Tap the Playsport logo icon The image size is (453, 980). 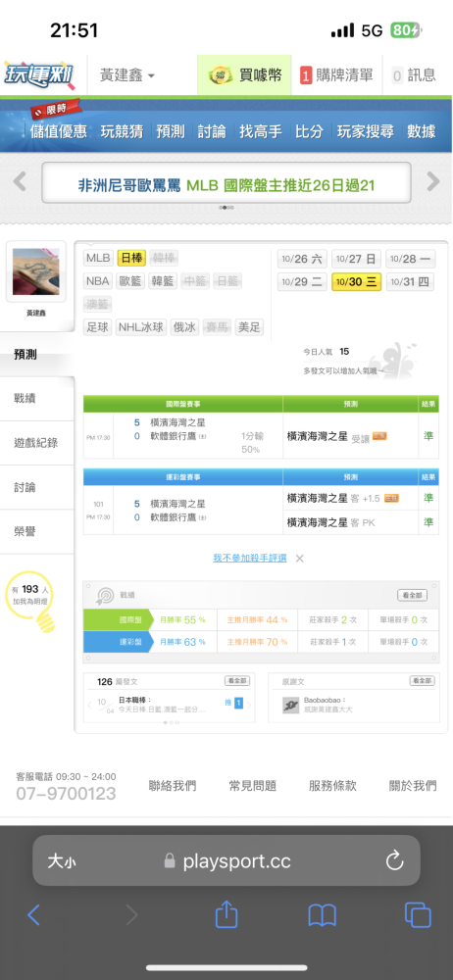39,75
